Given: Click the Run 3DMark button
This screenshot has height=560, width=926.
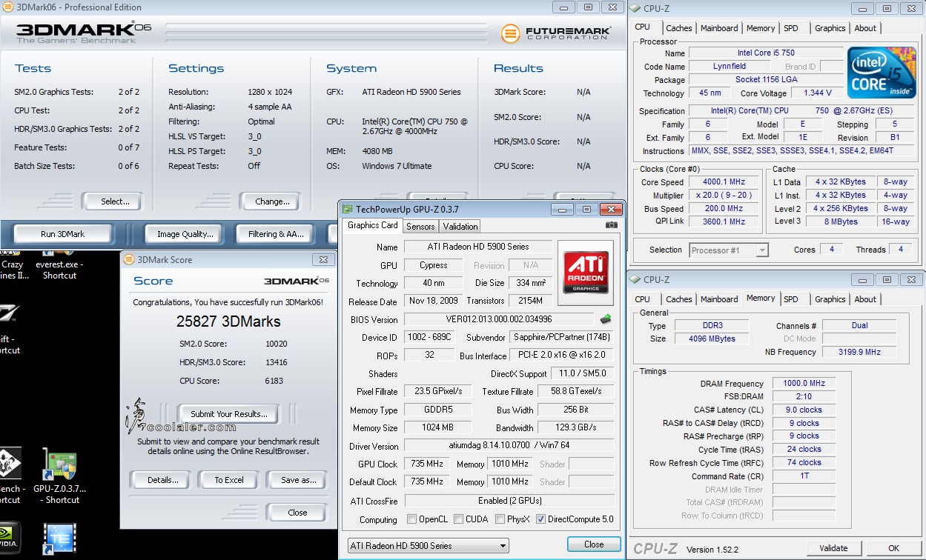Looking at the screenshot, I should tap(62, 234).
